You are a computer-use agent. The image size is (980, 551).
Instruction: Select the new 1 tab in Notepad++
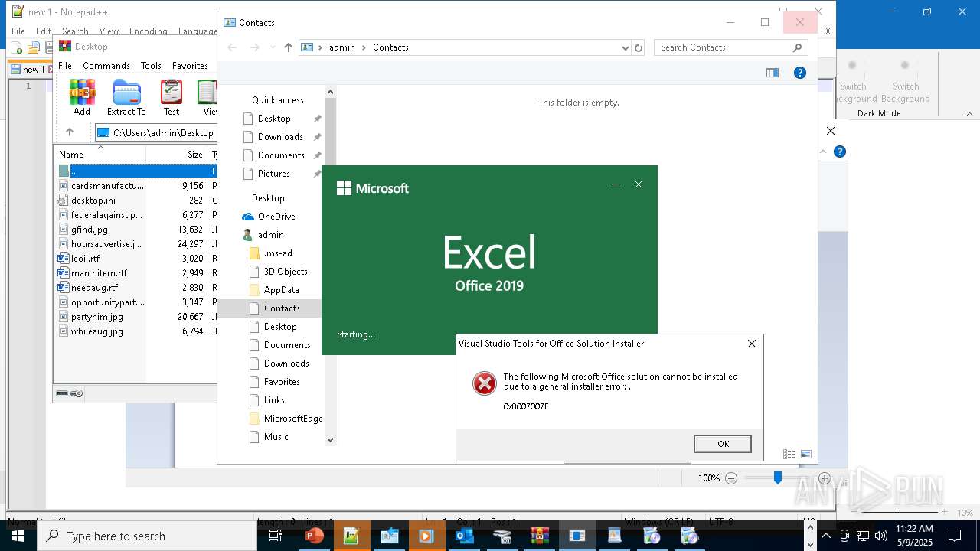(x=33, y=70)
